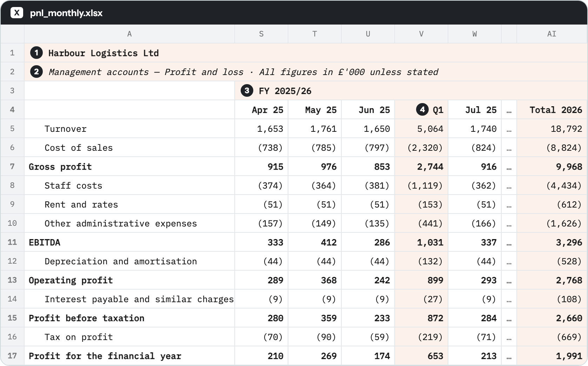Click final profit total 1,991
This screenshot has width=588, height=366.
click(569, 356)
